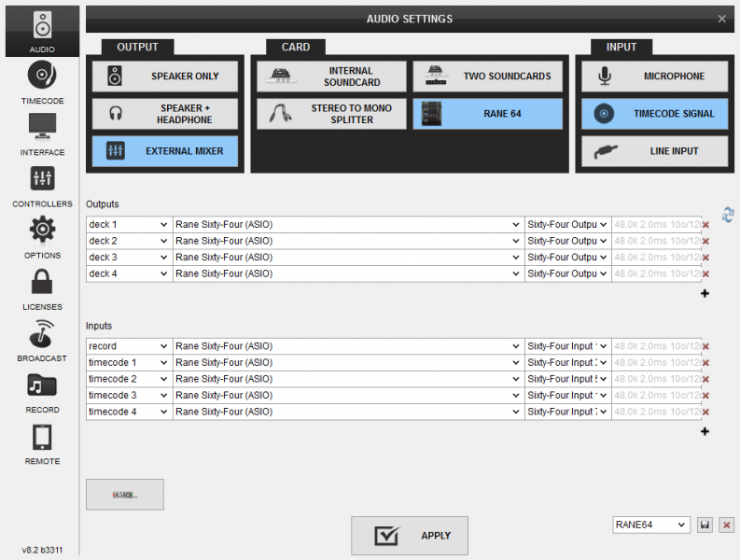Open the ASIO settings button
The image size is (740, 560).
tap(125, 495)
